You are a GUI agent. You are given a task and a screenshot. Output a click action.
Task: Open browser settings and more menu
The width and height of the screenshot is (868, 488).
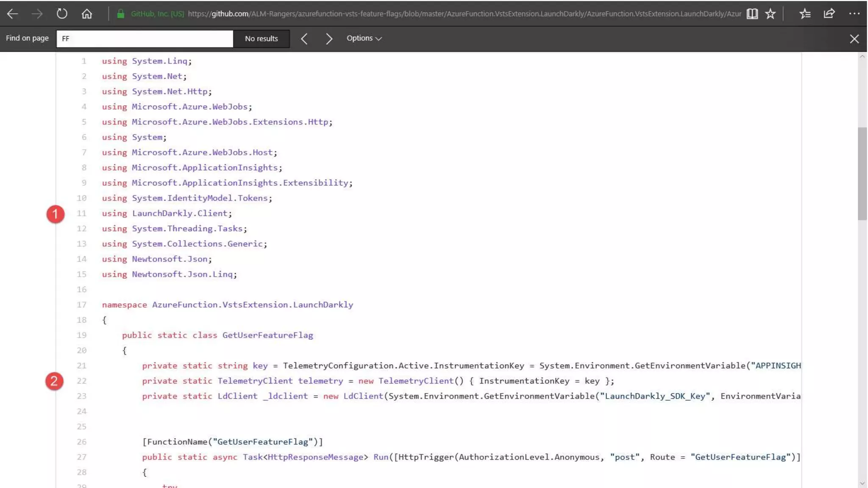point(854,14)
